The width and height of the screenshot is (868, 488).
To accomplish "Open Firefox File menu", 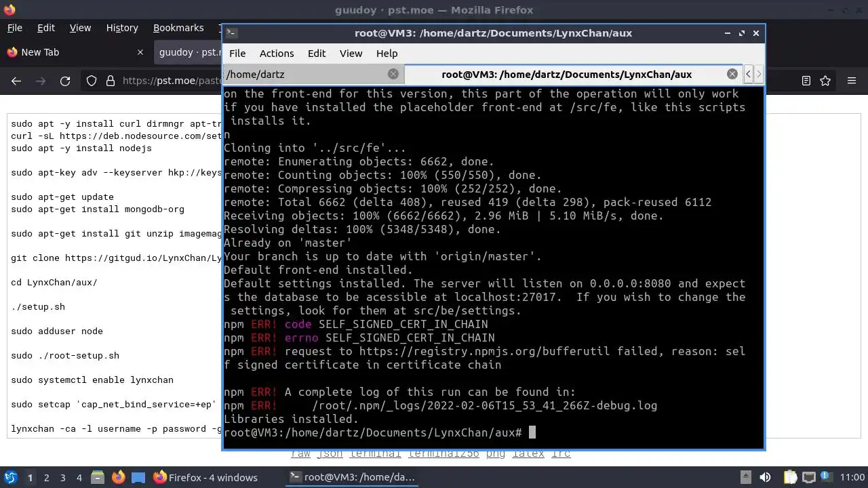I will click(14, 28).
